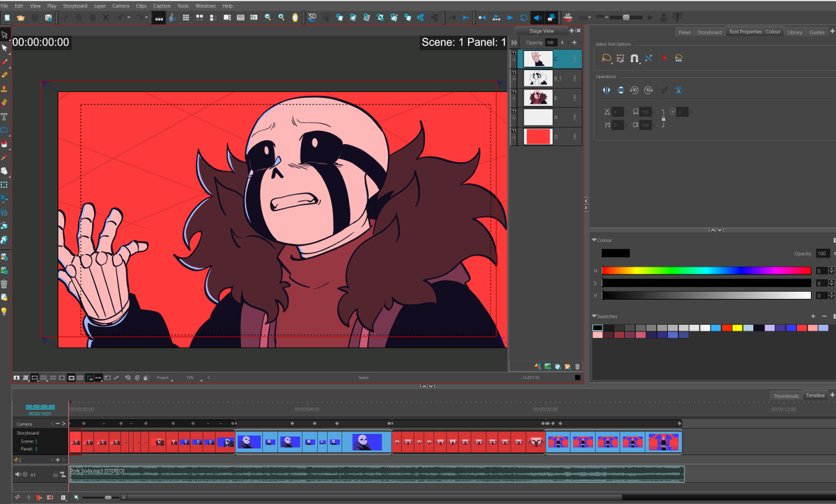
Task: Toggle the Snap magnet icon in tool options
Action: point(635,58)
